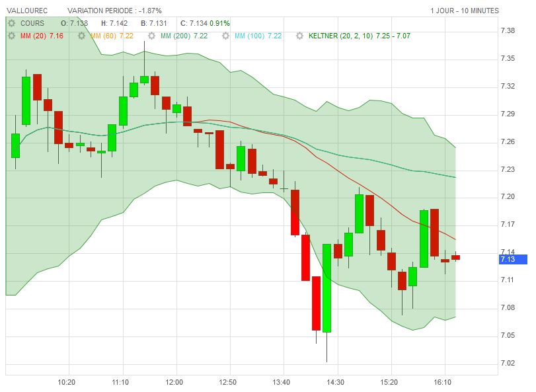
Task: Select the COURS series label
Action: pyautogui.click(x=32, y=24)
